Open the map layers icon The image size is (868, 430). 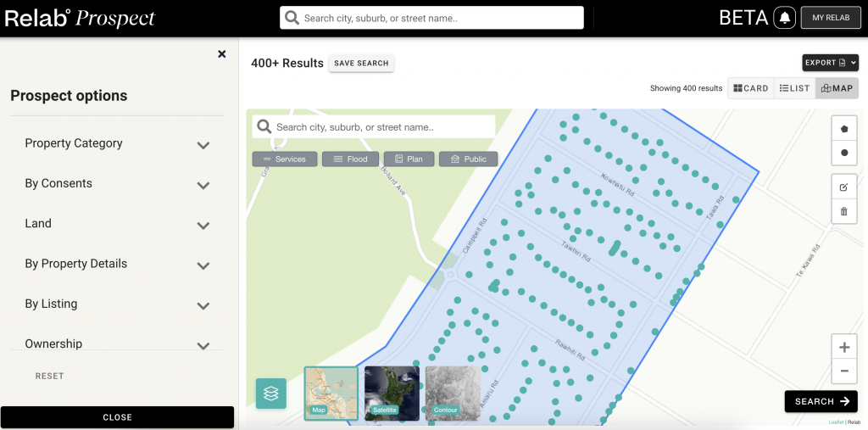click(x=271, y=394)
